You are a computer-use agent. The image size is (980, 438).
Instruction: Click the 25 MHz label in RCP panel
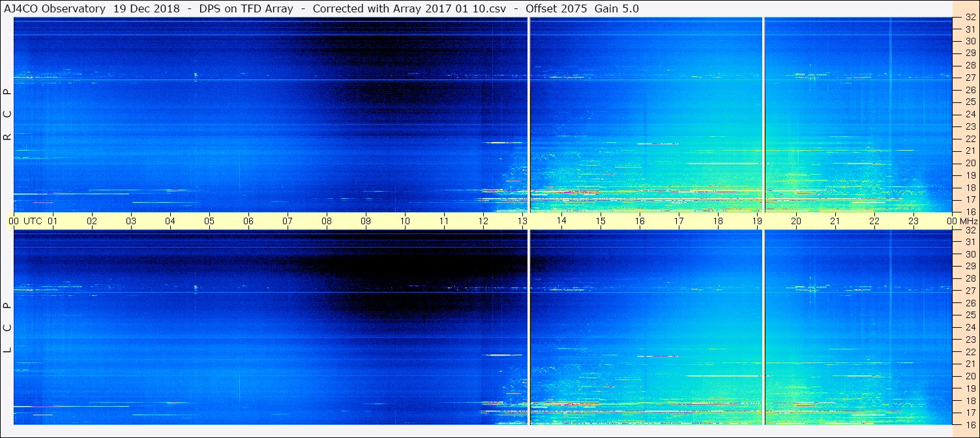click(970, 102)
